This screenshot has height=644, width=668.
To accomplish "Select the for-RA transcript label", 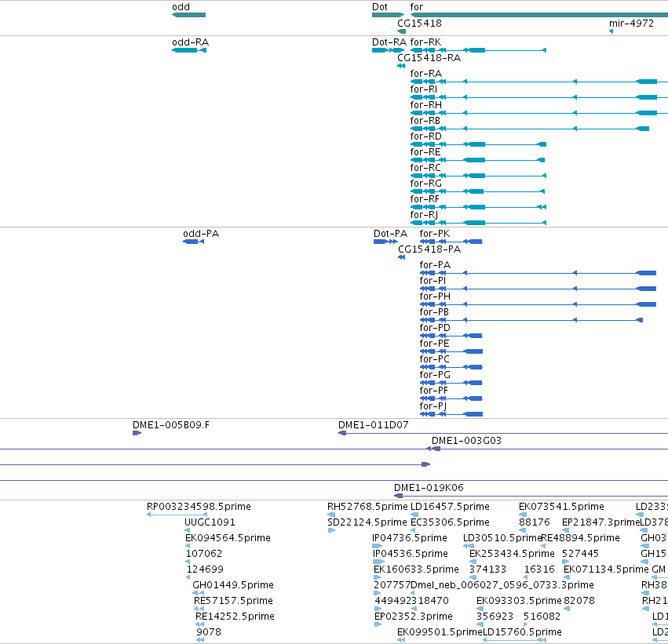I will [425, 74].
